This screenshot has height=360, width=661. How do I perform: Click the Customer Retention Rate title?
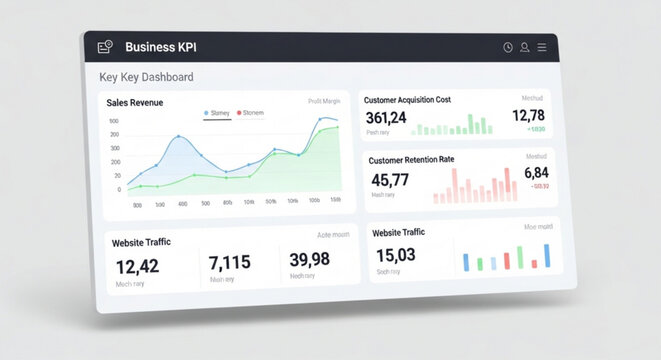point(411,160)
